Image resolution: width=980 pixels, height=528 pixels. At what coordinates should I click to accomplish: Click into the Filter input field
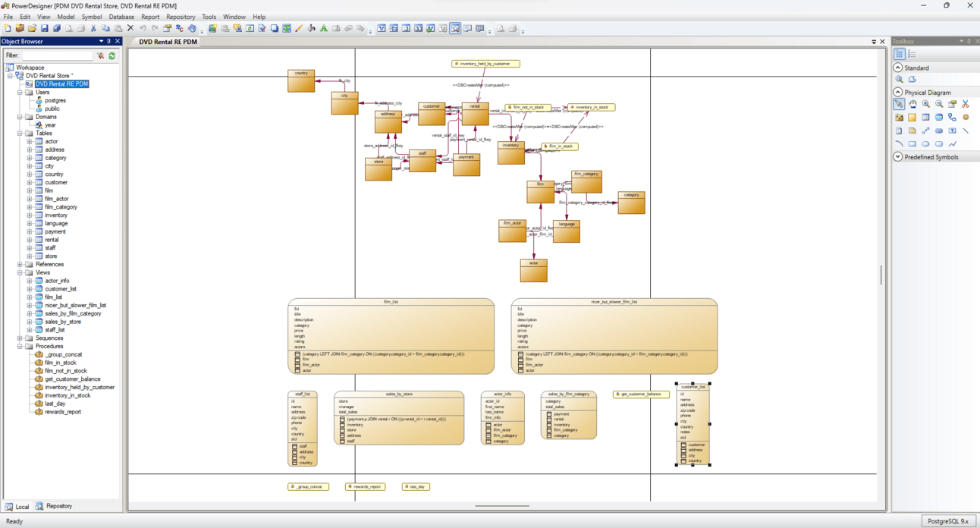click(x=58, y=55)
